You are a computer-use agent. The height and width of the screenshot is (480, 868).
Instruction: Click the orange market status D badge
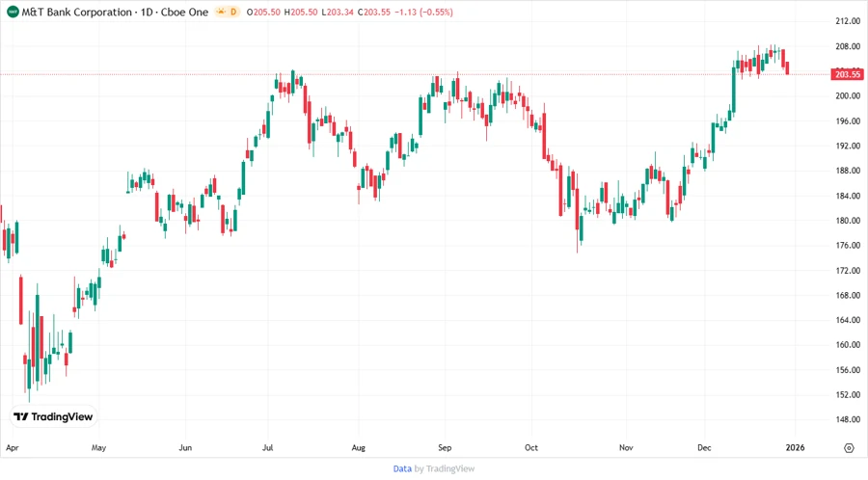click(x=228, y=12)
